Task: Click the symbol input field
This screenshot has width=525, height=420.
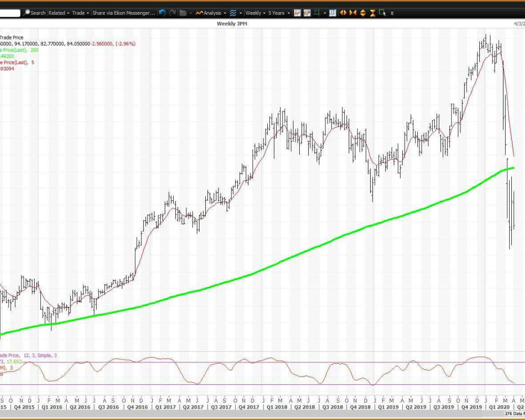Action: click(10, 13)
